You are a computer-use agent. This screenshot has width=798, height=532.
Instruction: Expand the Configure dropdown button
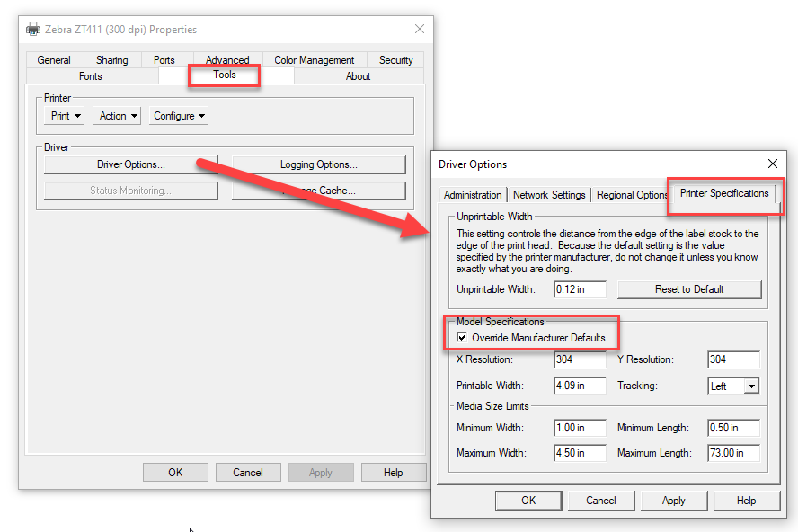[x=179, y=116]
